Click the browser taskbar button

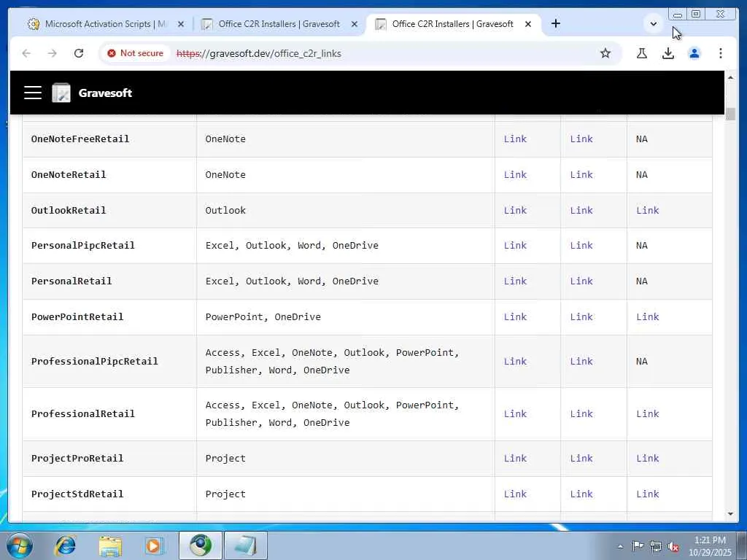(201, 545)
